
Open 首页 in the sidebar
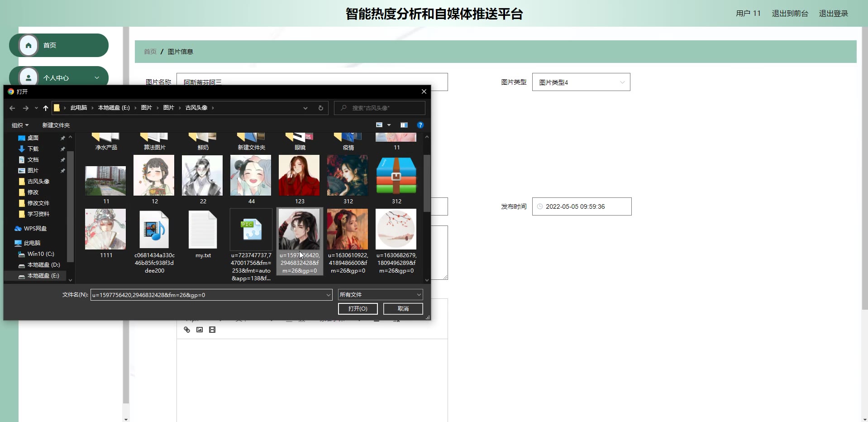coord(59,45)
